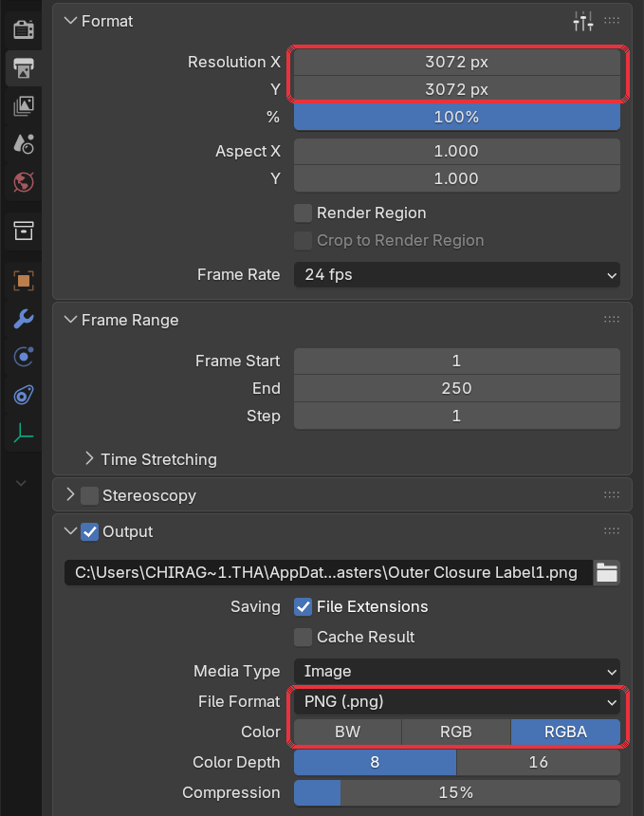Collapse the Output panel
Image resolution: width=644 pixels, height=816 pixels.
70,531
